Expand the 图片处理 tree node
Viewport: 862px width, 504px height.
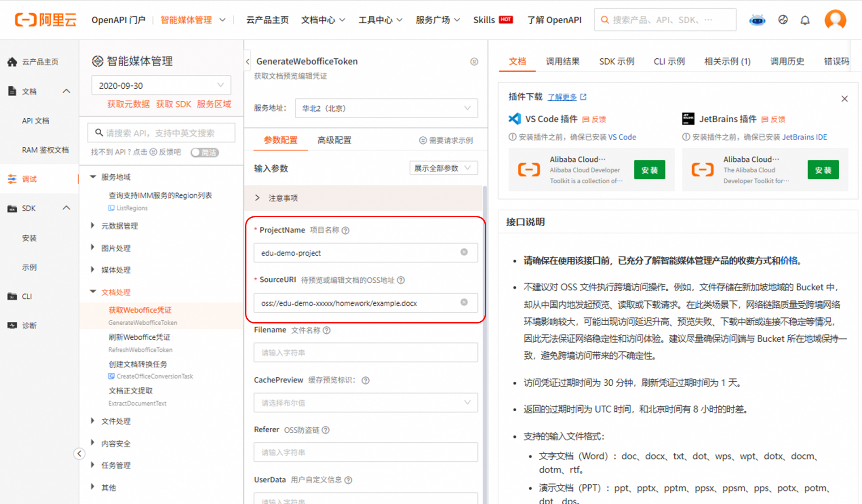point(92,248)
